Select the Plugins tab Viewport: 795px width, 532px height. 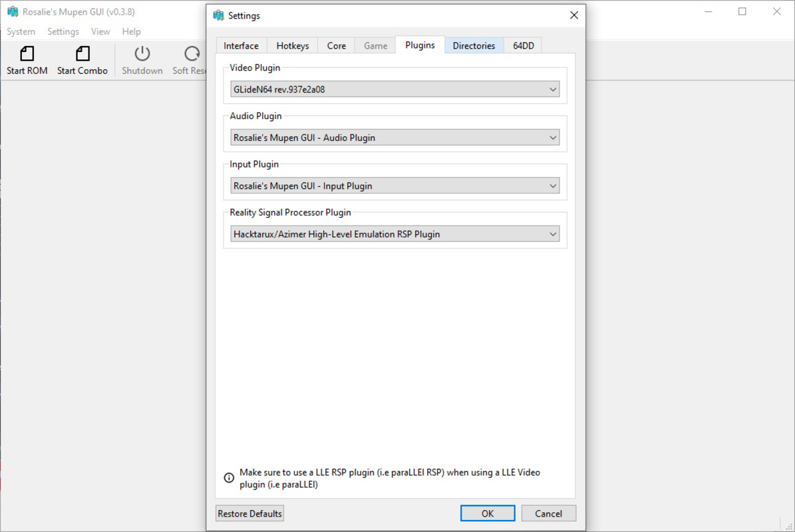pyautogui.click(x=420, y=45)
